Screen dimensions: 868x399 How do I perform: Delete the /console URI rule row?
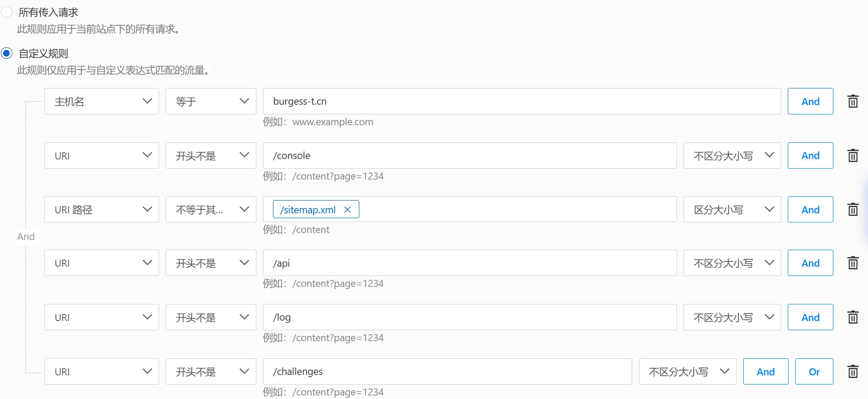tap(853, 155)
